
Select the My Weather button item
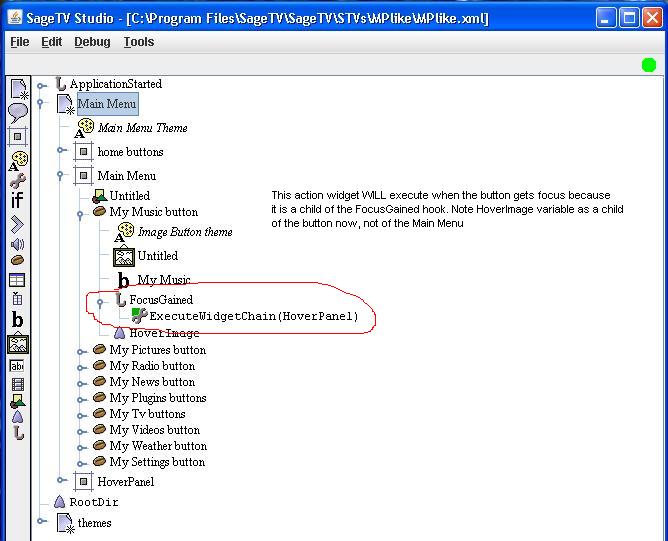tap(158, 446)
